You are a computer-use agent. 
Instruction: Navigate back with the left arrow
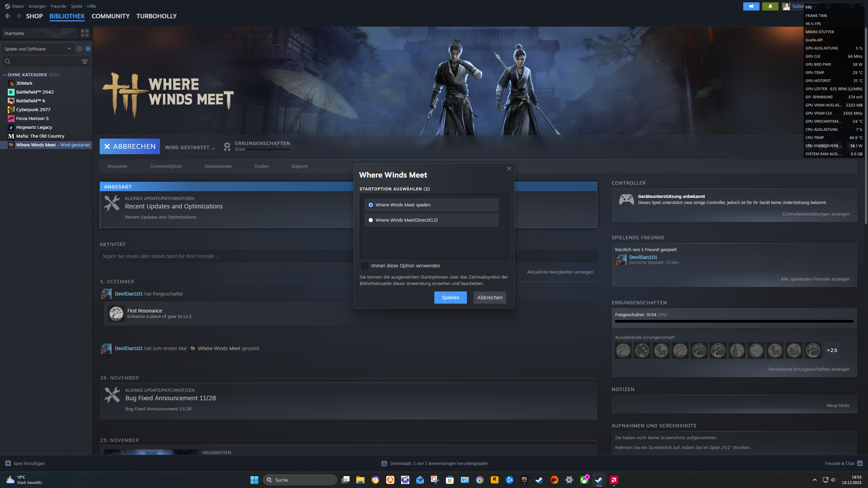(8, 16)
